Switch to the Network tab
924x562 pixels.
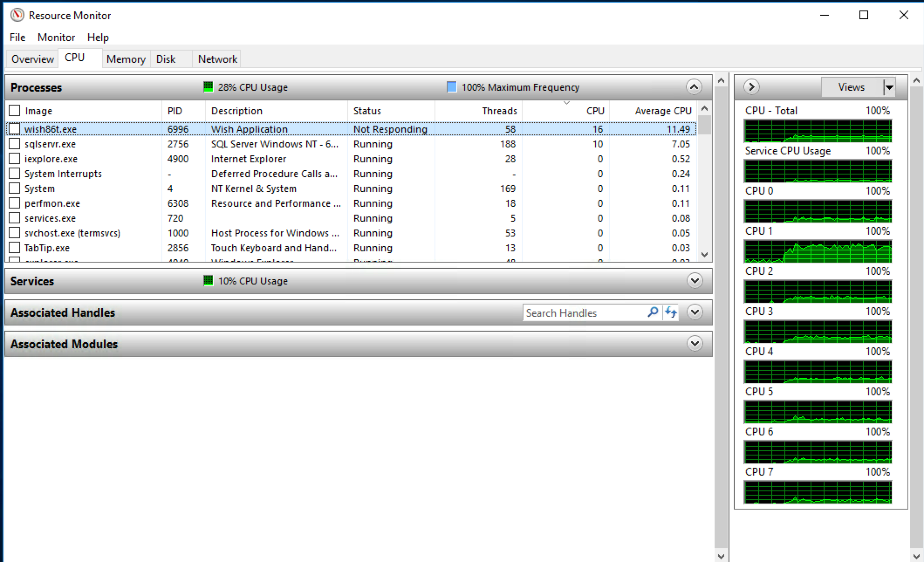pos(217,59)
